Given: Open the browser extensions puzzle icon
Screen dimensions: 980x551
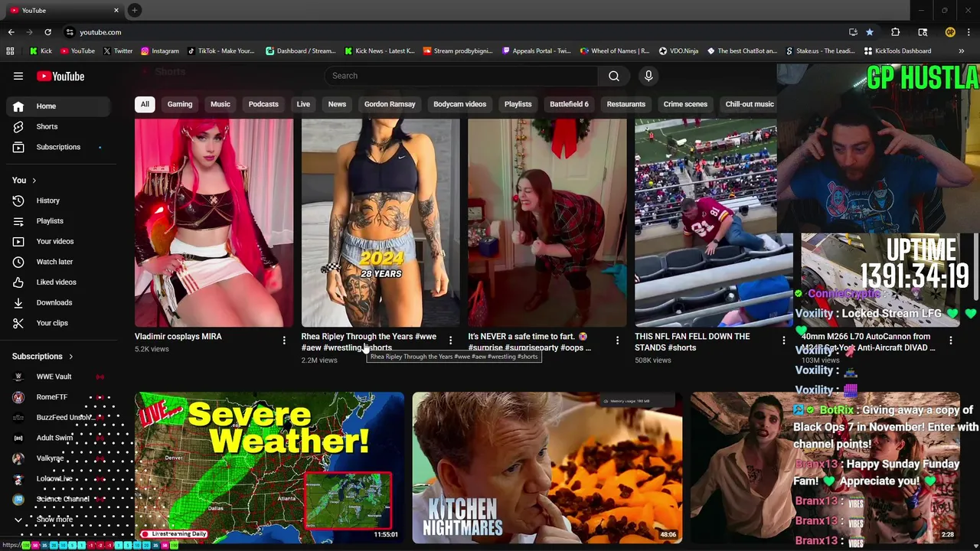Looking at the screenshot, I should [x=895, y=32].
